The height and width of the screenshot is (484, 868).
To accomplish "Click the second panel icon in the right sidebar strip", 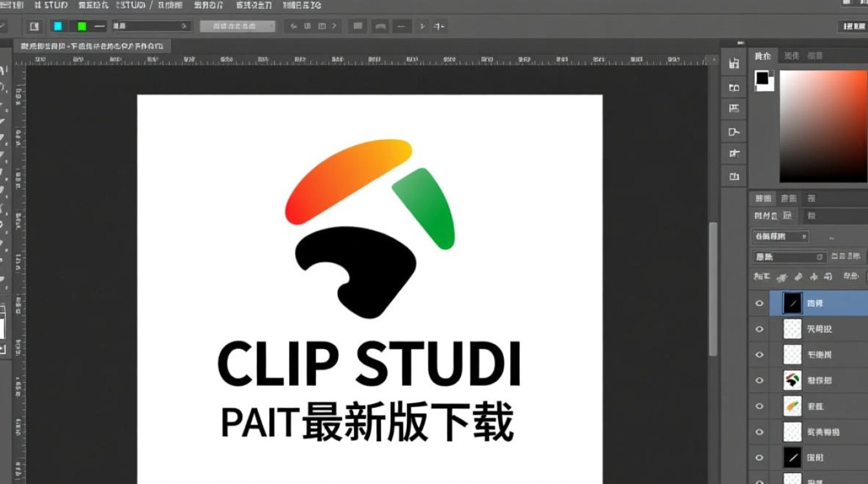I will 733,86.
